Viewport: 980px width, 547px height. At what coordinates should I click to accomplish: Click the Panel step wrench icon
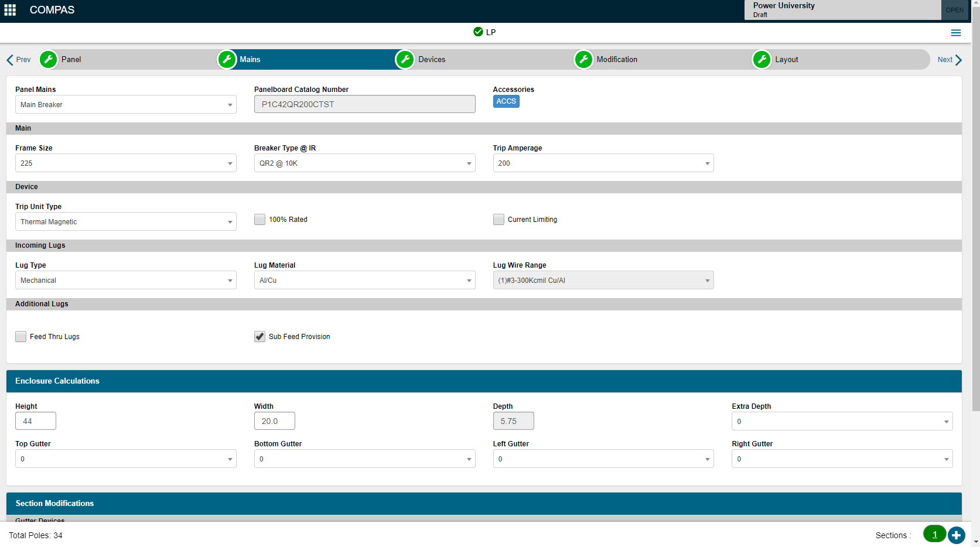(49, 60)
